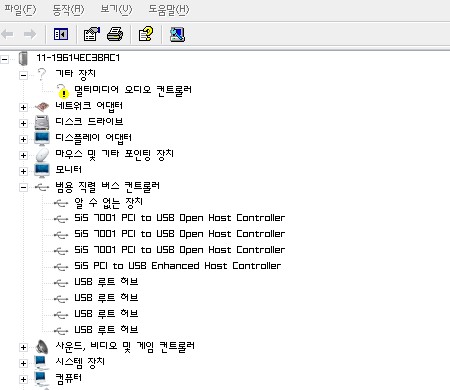Open the 도움말(H) menu
The width and height of the screenshot is (450, 390).
169,9
